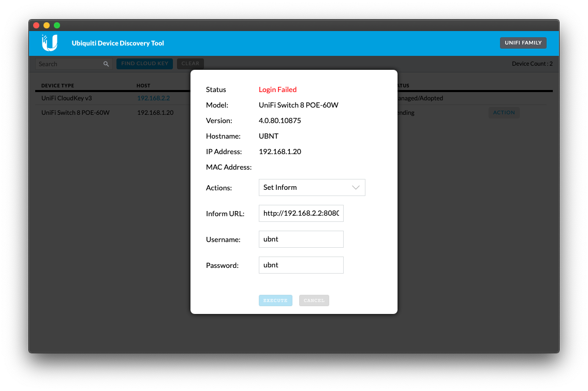Screen dimensions: 588x391
Task: Click the MAC Address label
Action: click(x=229, y=167)
